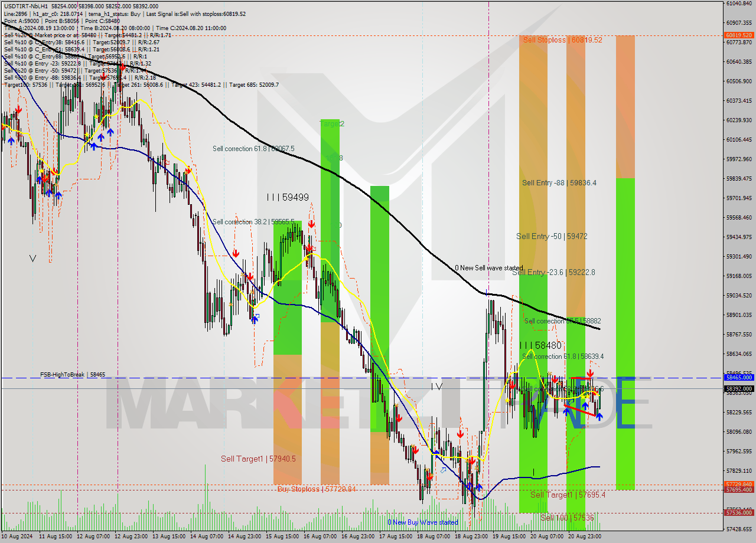The image size is (756, 543).
Task: Click the 'I I I 59499' wave label
Action: (287, 197)
